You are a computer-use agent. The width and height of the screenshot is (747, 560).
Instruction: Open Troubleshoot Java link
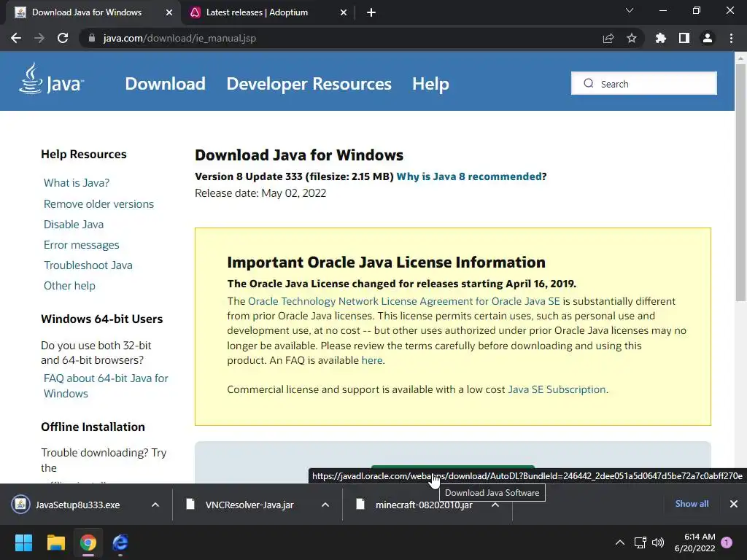coord(88,265)
